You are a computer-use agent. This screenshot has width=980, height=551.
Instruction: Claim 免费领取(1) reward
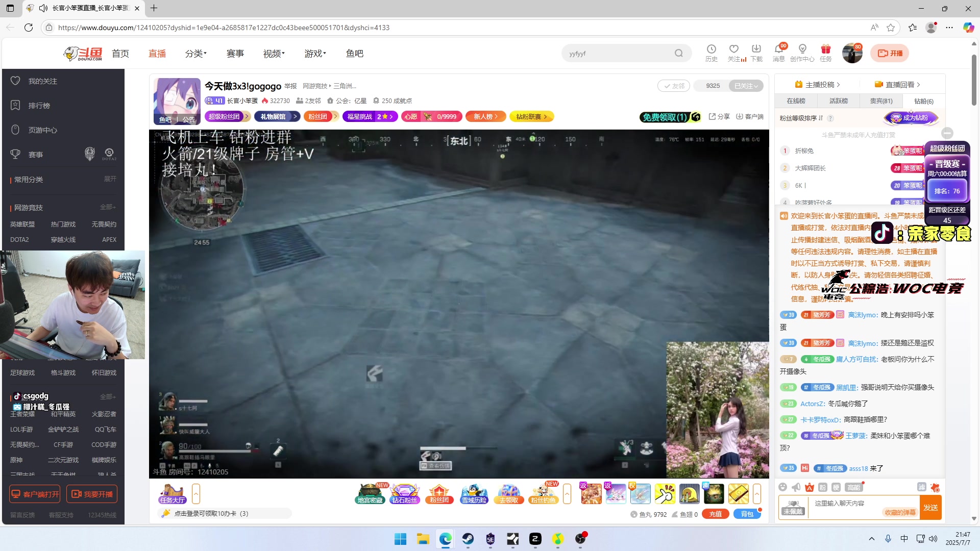(670, 117)
